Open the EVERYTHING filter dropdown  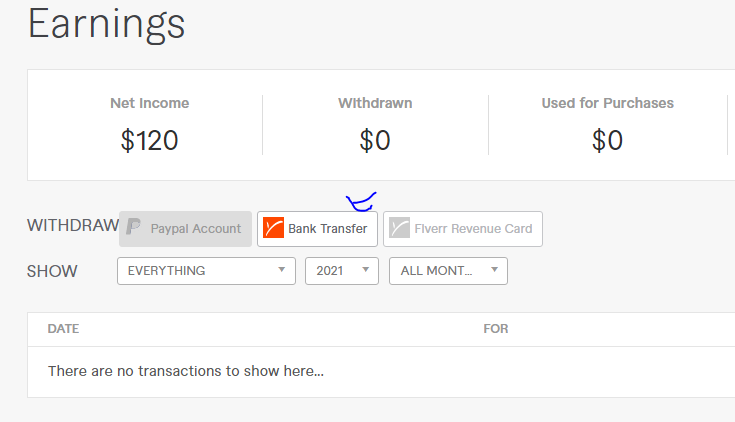tap(206, 271)
